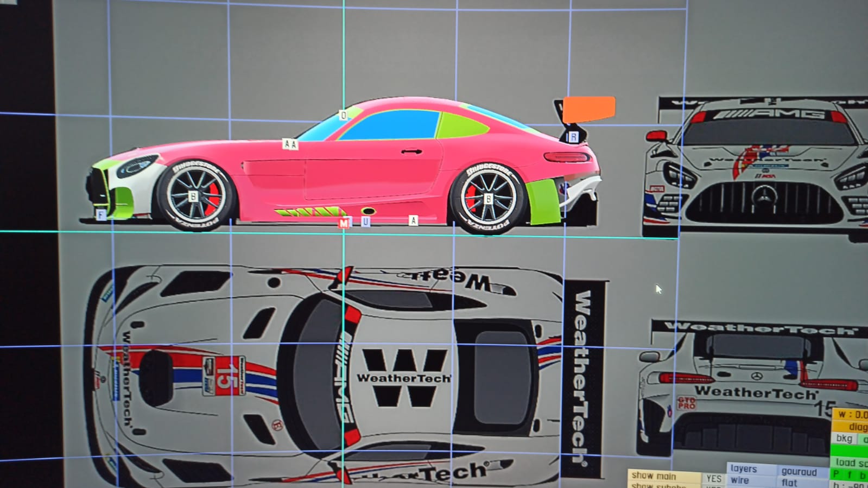Pick the A marker below the door
Screen dimensions: 868x488
[414, 220]
